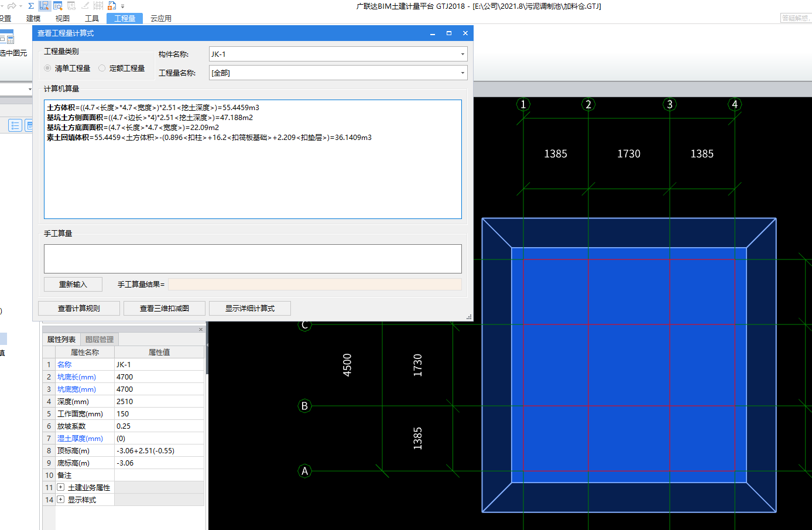Click axis bubble 4 in drawing
Screen dimensions: 812x530
[x=735, y=104]
